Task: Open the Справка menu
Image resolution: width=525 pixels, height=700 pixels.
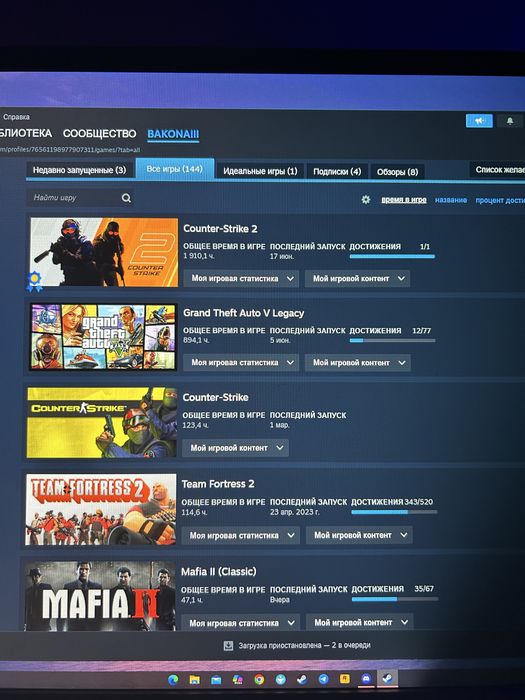Action: (16, 117)
